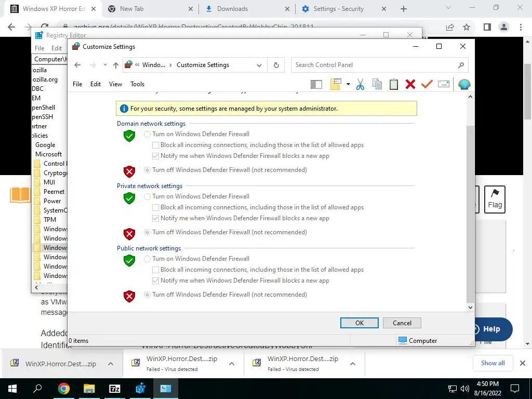Click the Cancel button
The width and height of the screenshot is (532, 399).
click(402, 323)
